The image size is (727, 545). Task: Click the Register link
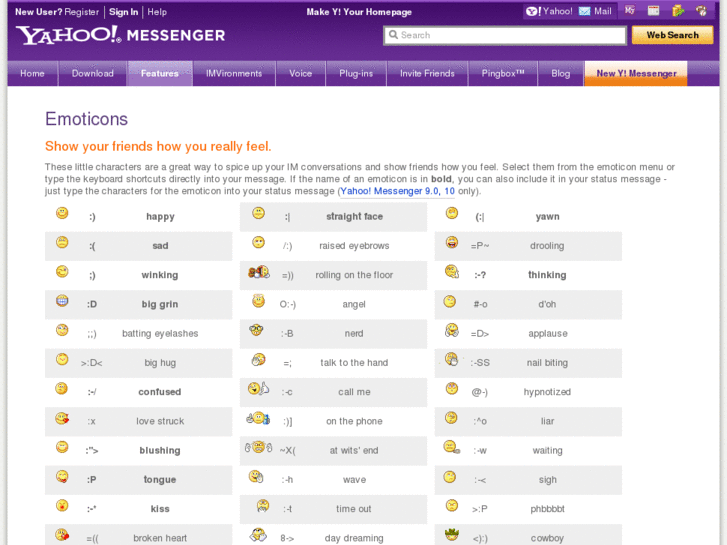point(82,12)
